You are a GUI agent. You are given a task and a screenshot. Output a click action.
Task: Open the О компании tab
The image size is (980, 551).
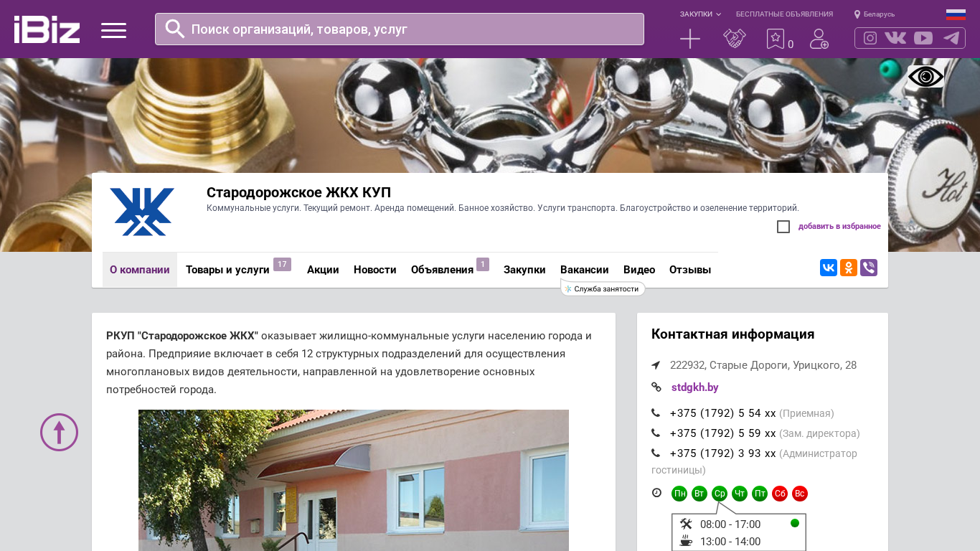pyautogui.click(x=140, y=270)
